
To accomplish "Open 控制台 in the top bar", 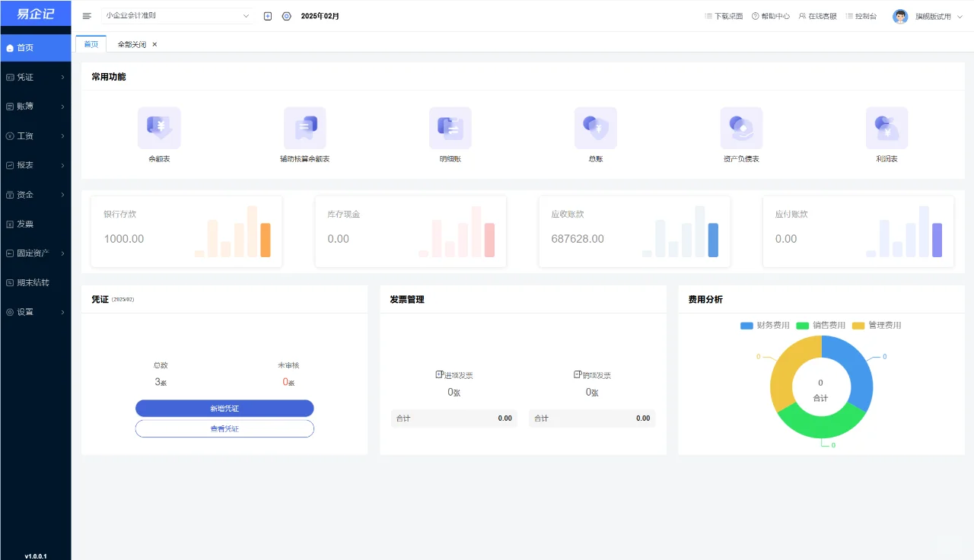I will (861, 16).
